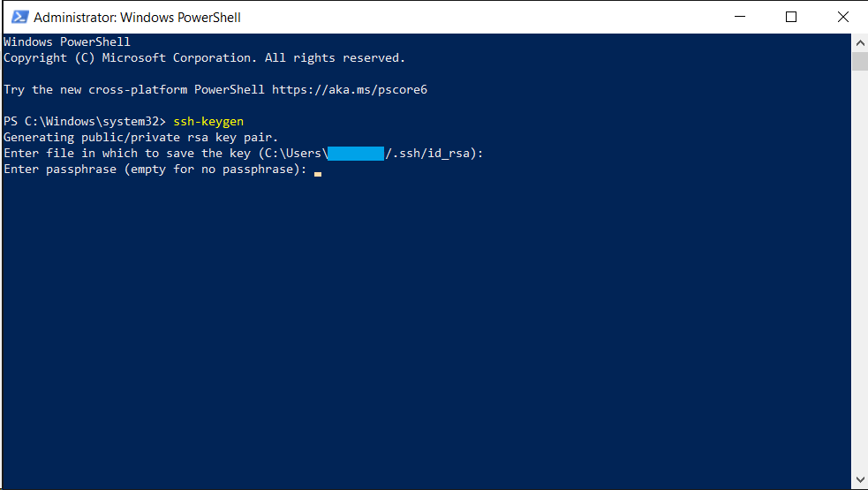Click the blurred username in the key path
The image size is (868, 490).
point(356,154)
